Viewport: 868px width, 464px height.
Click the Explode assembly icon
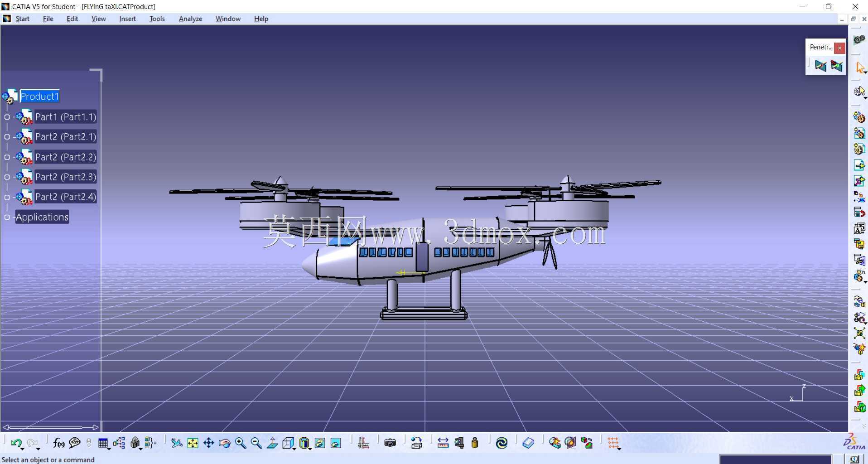(859, 333)
